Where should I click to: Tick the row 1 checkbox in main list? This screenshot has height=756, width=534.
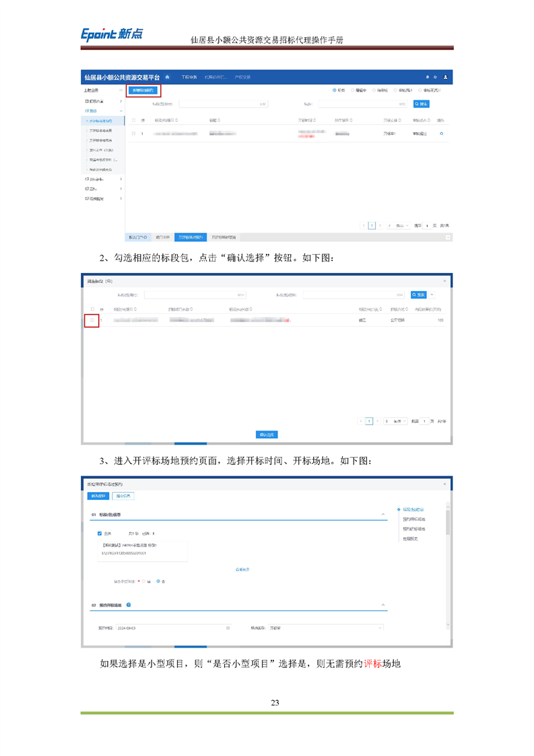coord(133,133)
